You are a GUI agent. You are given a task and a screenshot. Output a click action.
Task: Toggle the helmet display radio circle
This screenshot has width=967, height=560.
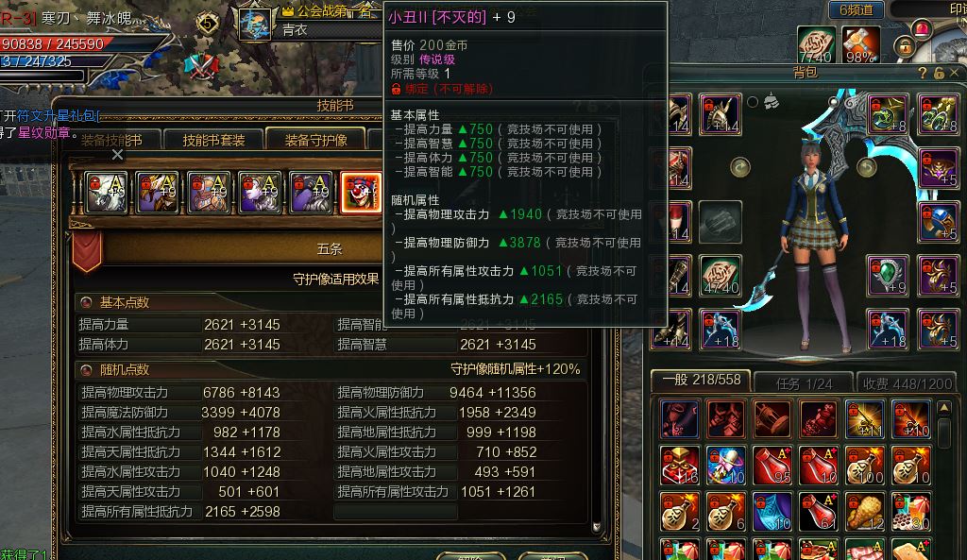click(x=753, y=102)
